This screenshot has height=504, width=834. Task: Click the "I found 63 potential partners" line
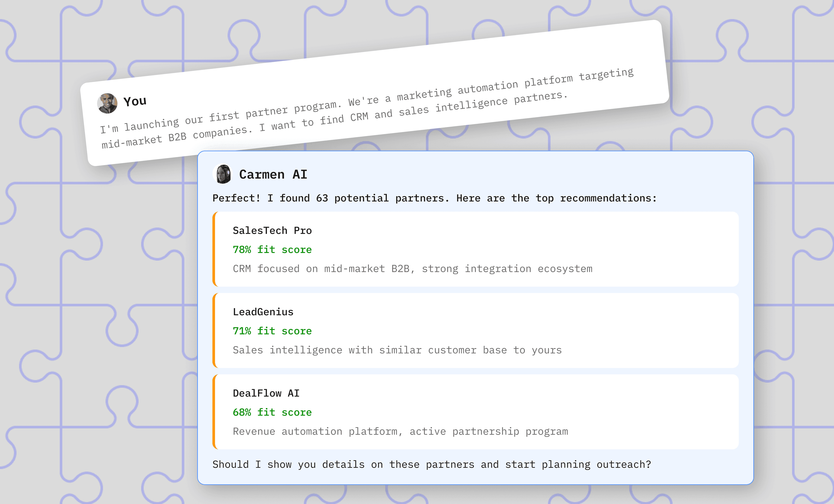coord(434,198)
